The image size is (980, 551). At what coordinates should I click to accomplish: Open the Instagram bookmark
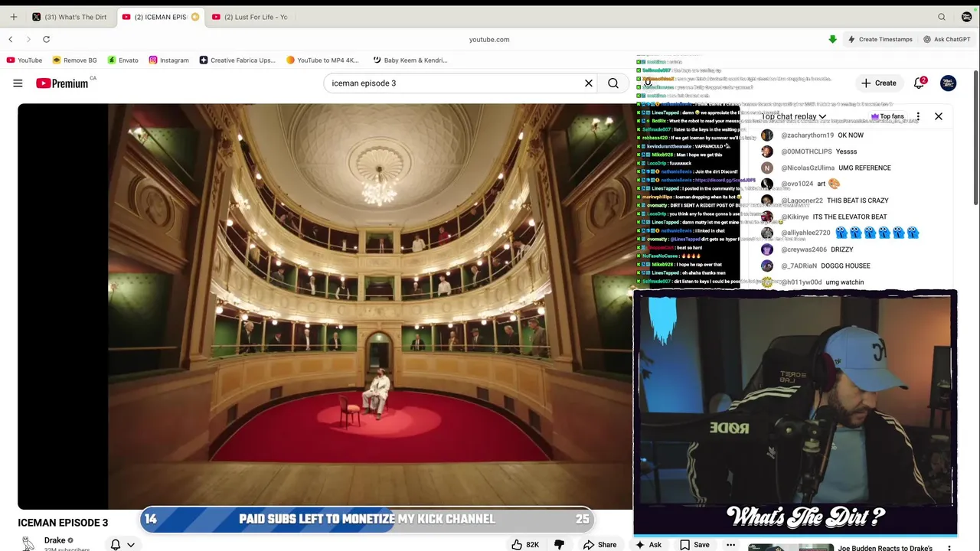coord(168,60)
